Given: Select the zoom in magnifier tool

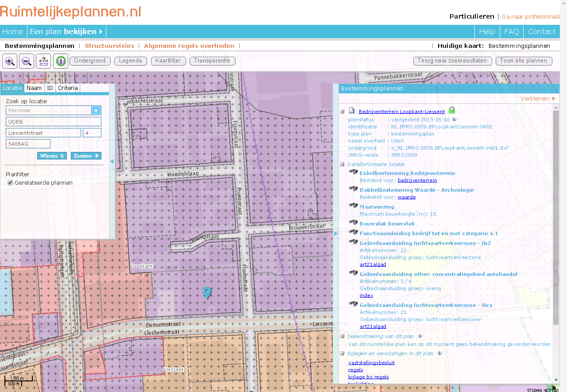Looking at the screenshot, I should 10,61.
